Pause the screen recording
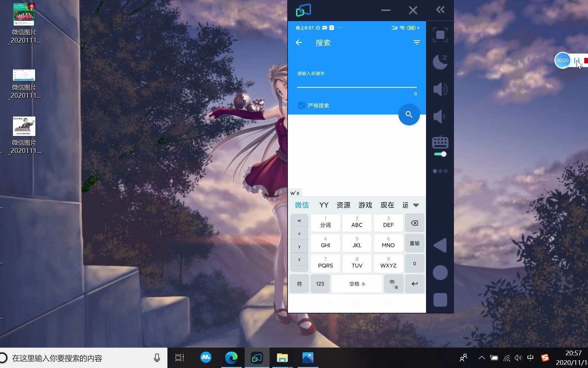This screenshot has width=588, height=368. (x=576, y=60)
